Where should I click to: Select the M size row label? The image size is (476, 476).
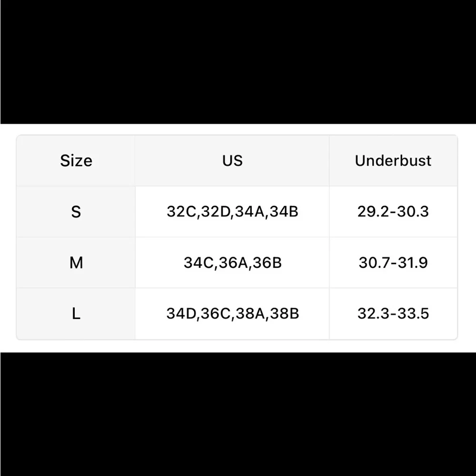[x=76, y=263]
